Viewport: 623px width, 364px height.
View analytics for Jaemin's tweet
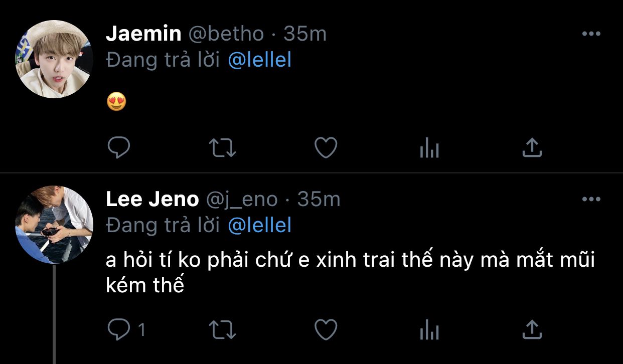[x=429, y=148]
